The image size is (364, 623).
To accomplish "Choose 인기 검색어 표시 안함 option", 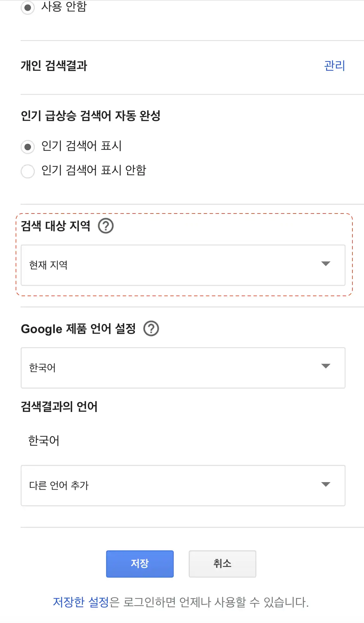I will tap(28, 171).
